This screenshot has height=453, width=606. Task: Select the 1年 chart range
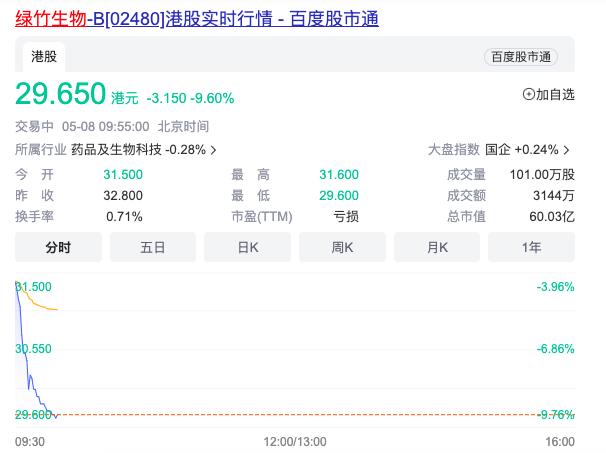(531, 246)
